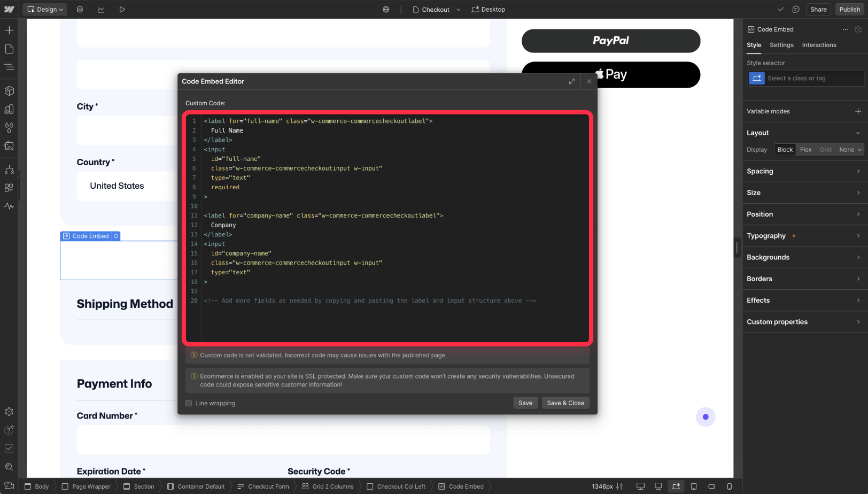
Task: Add a variable mode with plus
Action: (858, 111)
